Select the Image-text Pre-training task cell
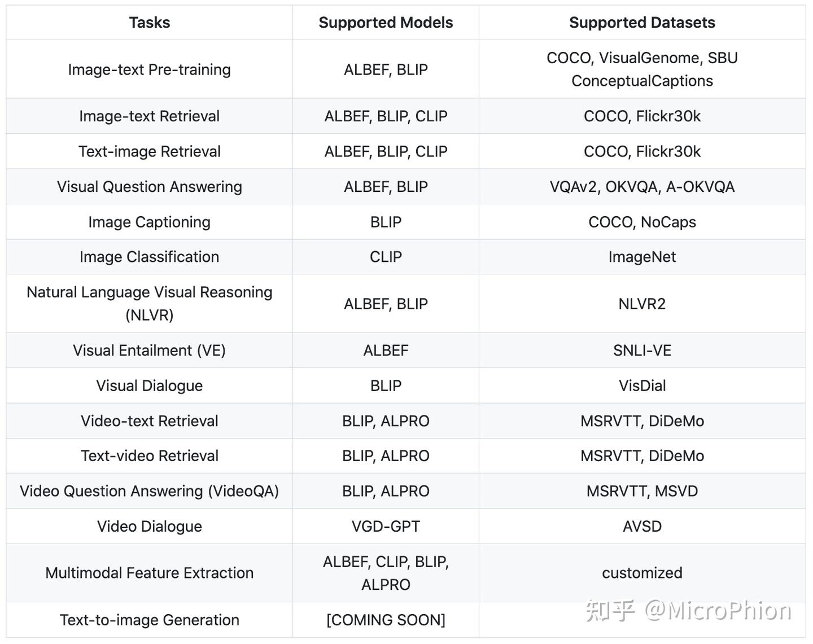Image resolution: width=813 pixels, height=644 pixels. [149, 69]
